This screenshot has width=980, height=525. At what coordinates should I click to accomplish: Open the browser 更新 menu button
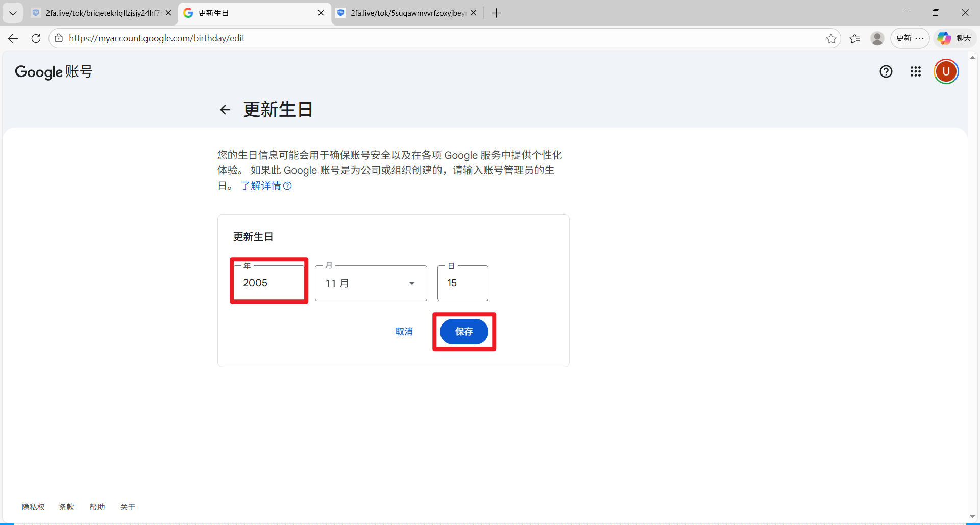(910, 39)
